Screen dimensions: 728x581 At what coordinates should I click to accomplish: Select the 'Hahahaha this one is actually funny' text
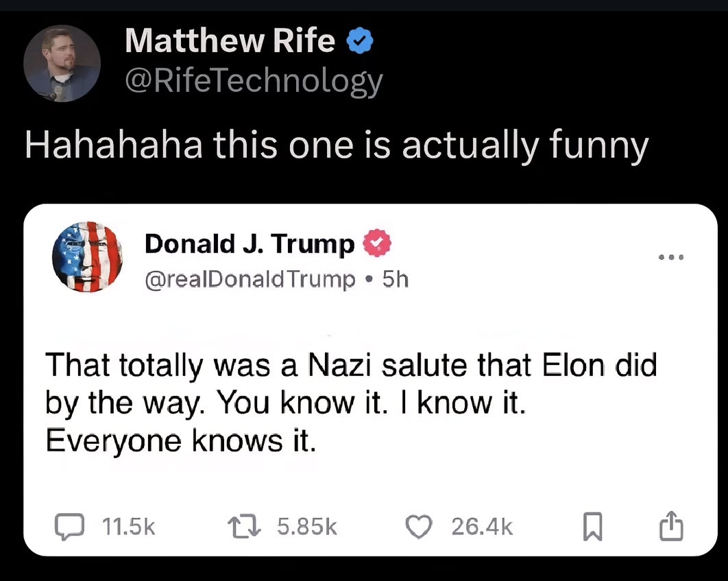(x=336, y=145)
